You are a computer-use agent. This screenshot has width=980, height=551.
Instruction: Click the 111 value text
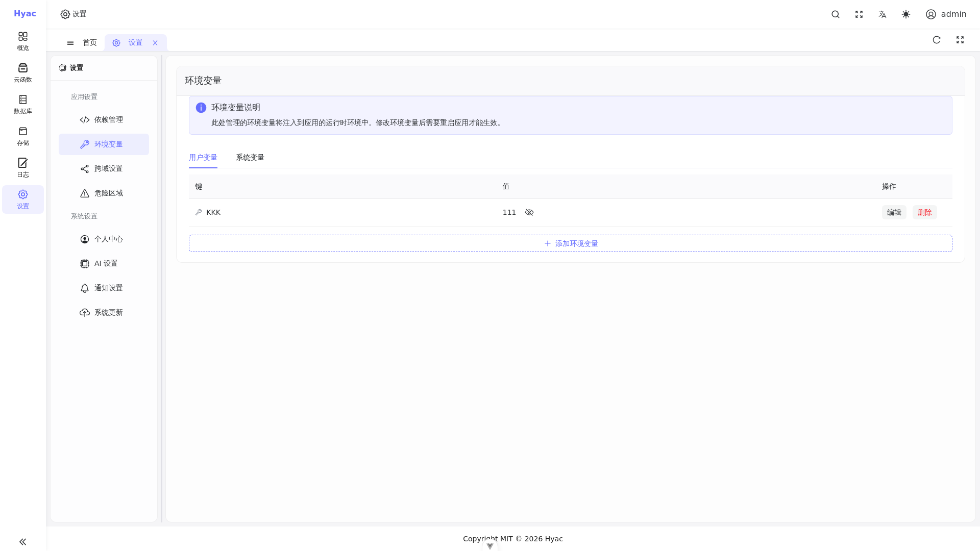(509, 212)
